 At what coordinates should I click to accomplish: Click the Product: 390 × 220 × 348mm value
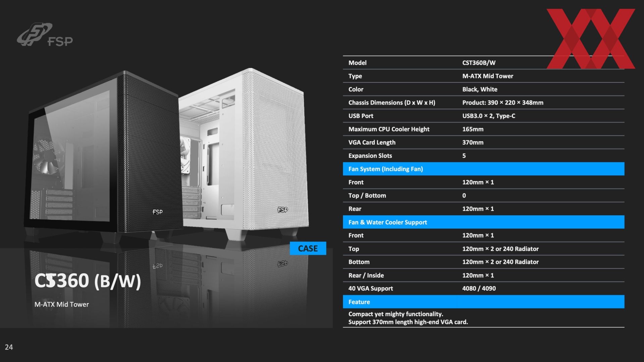pyautogui.click(x=502, y=103)
